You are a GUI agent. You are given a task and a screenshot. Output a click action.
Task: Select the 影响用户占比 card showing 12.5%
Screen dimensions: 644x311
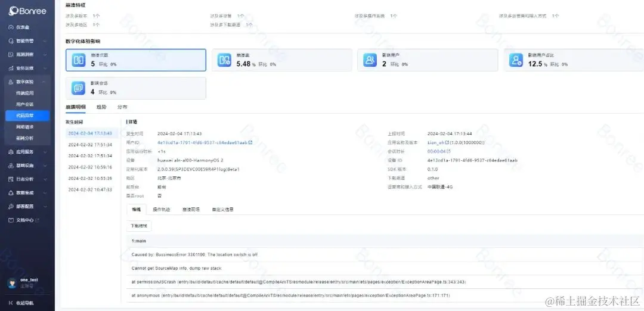pos(574,60)
